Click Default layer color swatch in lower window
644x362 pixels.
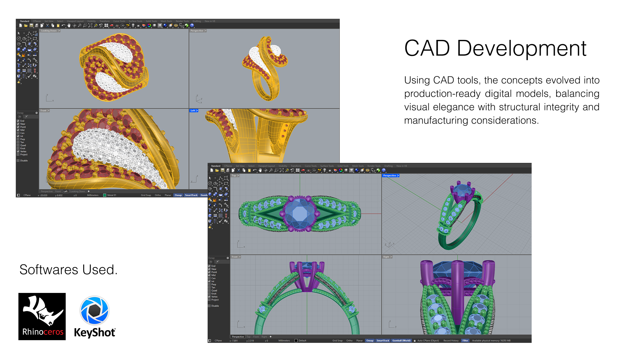click(296, 341)
